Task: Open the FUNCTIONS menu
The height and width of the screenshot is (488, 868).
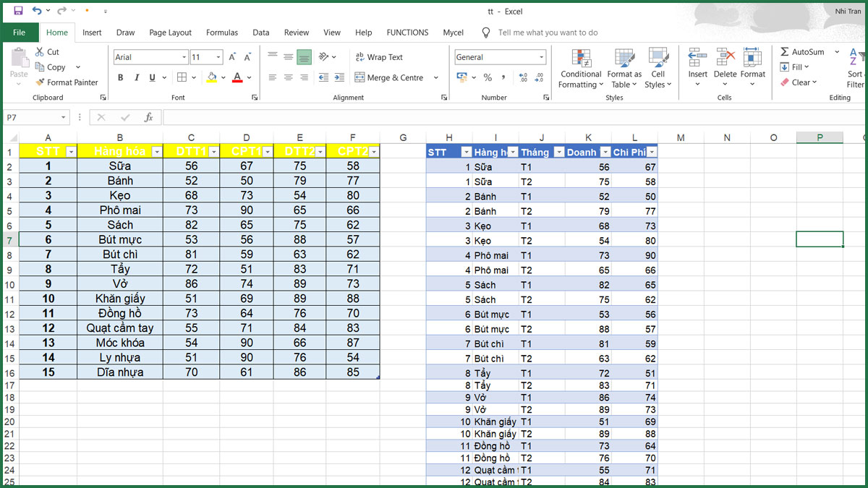Action: [x=407, y=32]
